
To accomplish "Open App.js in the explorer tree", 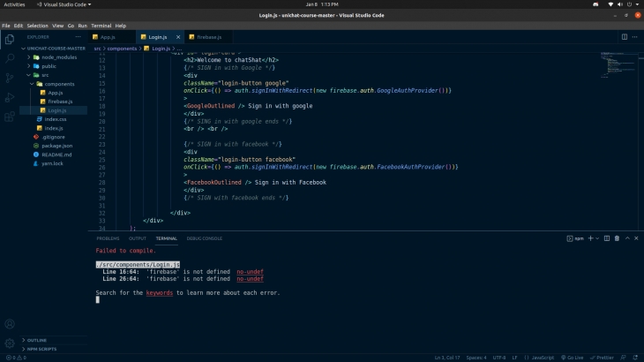I will 54,93.
